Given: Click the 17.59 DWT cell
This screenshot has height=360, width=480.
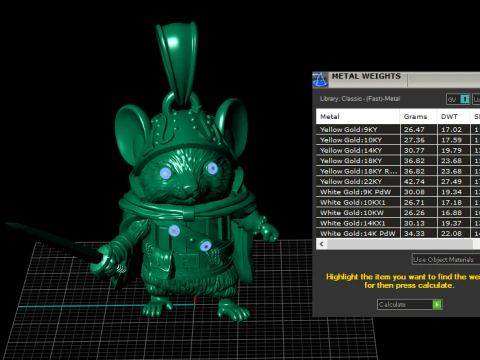Looking at the screenshot, I should pos(454,140).
